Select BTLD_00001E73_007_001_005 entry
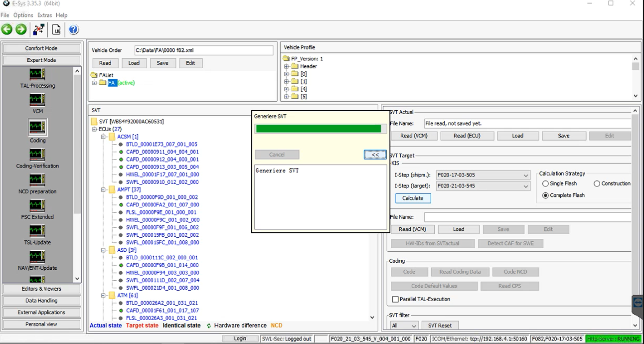The height and width of the screenshot is (344, 644). pyautogui.click(x=161, y=144)
